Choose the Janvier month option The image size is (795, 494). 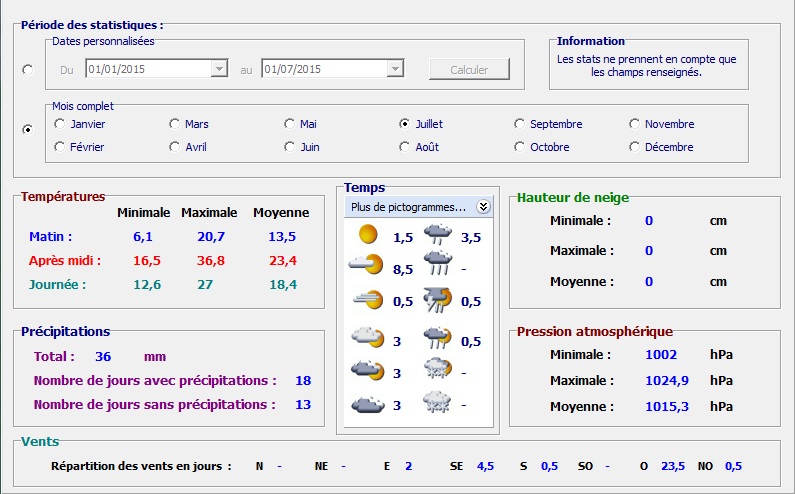pyautogui.click(x=80, y=124)
